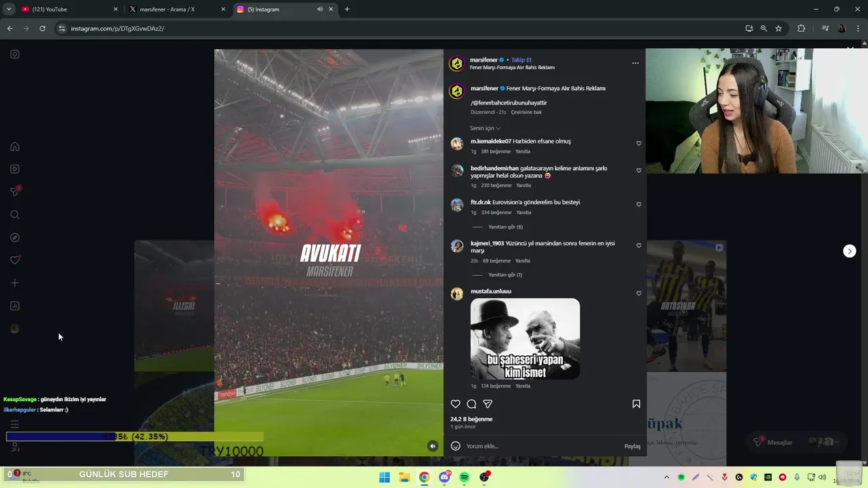Like bedirhandemirhan's comment
The image size is (868, 488).
[639, 171]
